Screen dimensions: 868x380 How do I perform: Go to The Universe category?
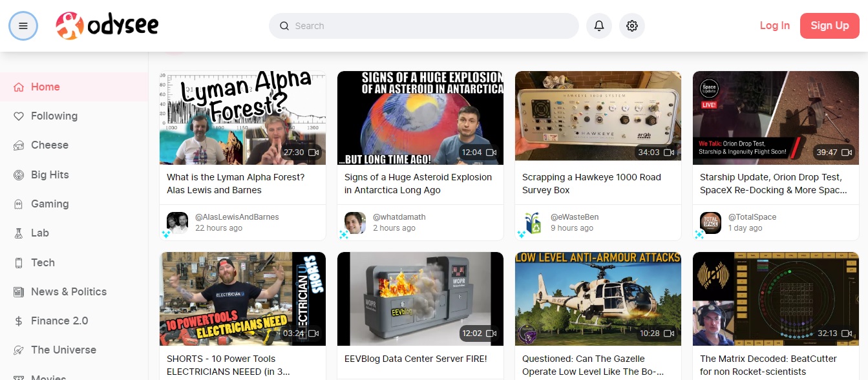[x=74, y=350]
